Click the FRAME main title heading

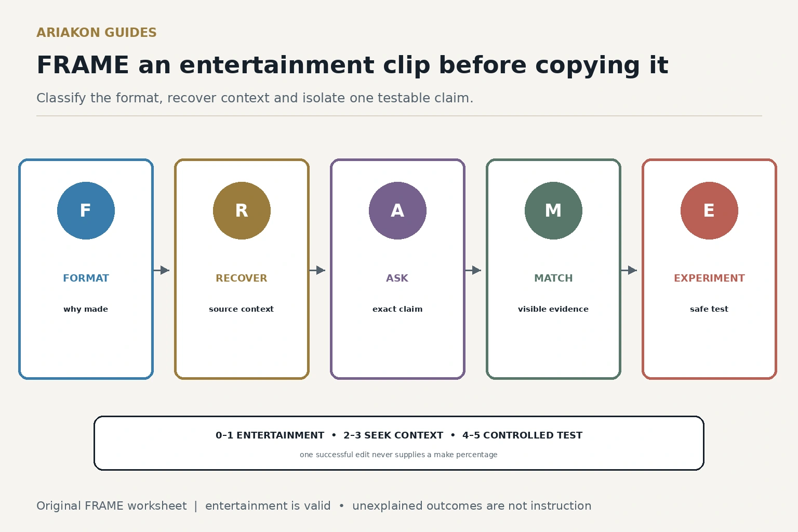(352, 65)
